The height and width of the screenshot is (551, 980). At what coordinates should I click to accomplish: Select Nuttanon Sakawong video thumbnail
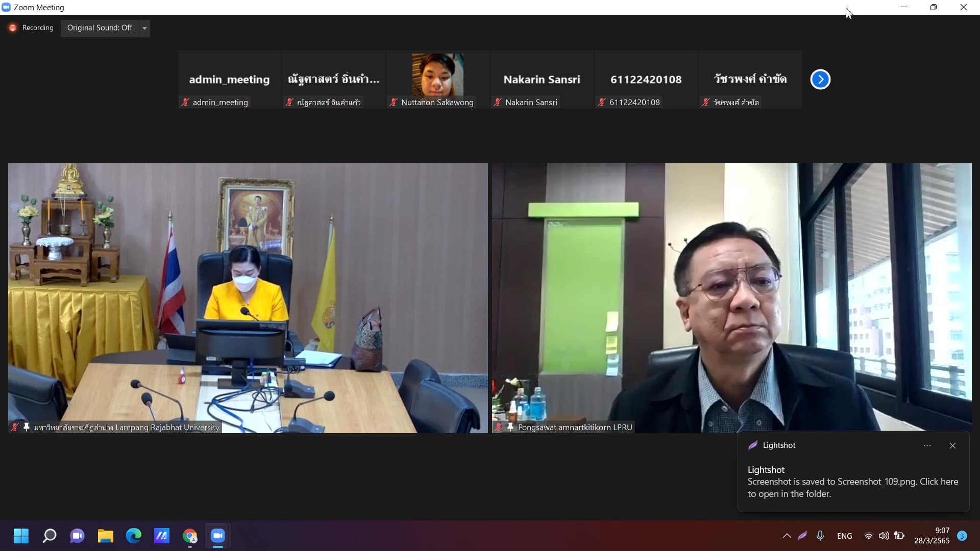click(437, 75)
